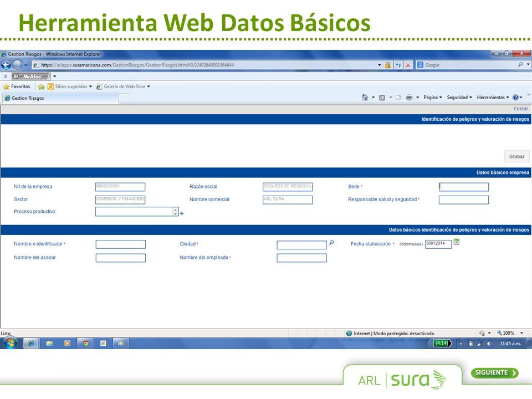Screen dimensions: 532x399
Task: Click the green SIGUIENTE button
Action: point(495,372)
